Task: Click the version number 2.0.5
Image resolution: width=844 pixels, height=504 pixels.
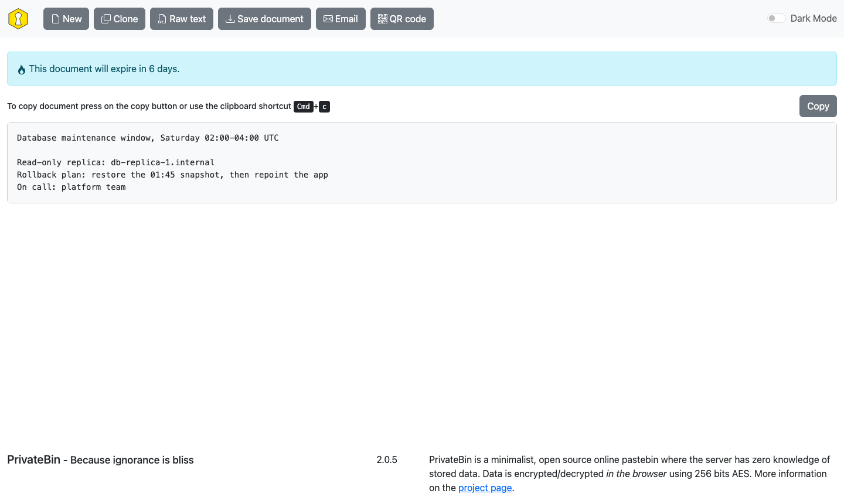Action: tap(387, 459)
